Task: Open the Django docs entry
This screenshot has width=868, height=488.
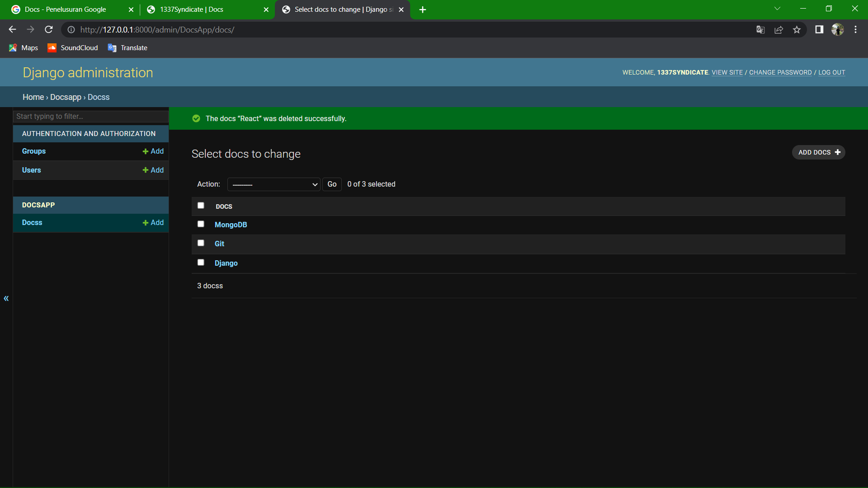Action: (x=226, y=263)
